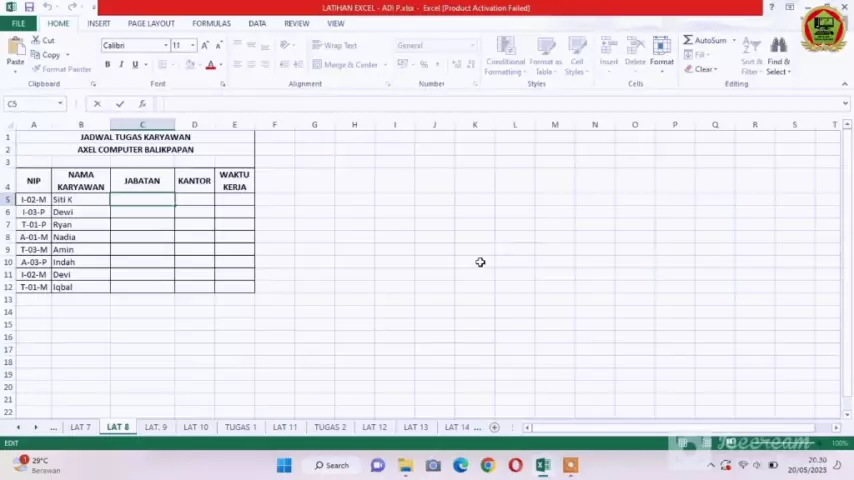The image size is (854, 480).
Task: Click the Insert Function fx icon
Action: pyautogui.click(x=142, y=104)
